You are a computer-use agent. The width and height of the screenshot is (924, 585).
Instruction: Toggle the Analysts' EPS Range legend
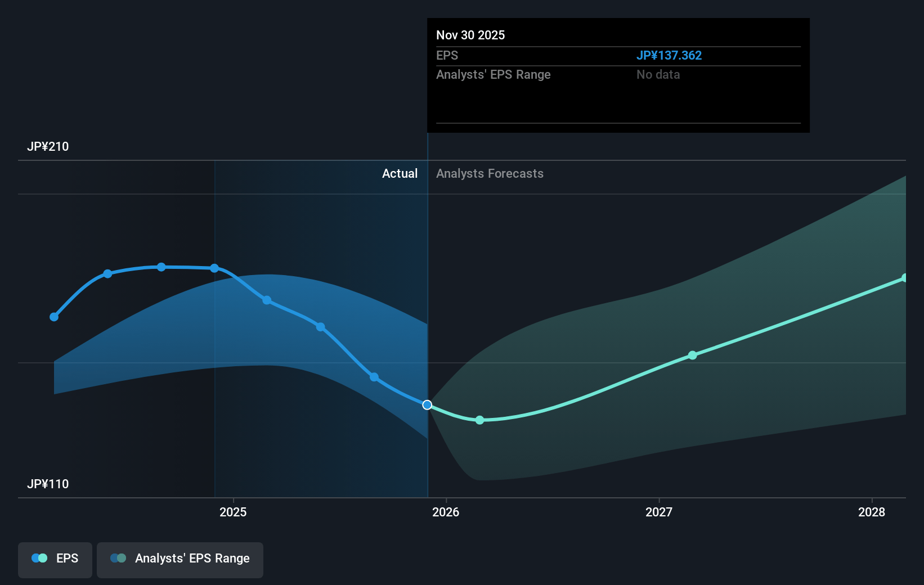180,559
